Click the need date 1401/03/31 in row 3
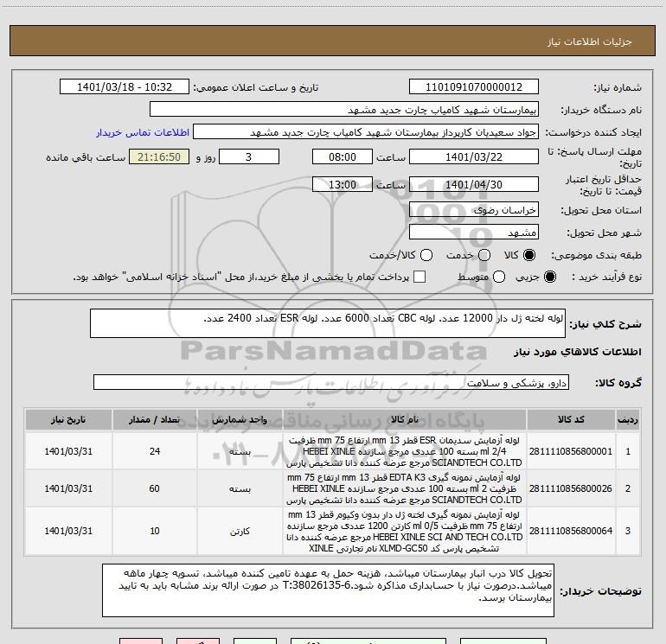Viewport: 666px width, 644px height. (68, 531)
